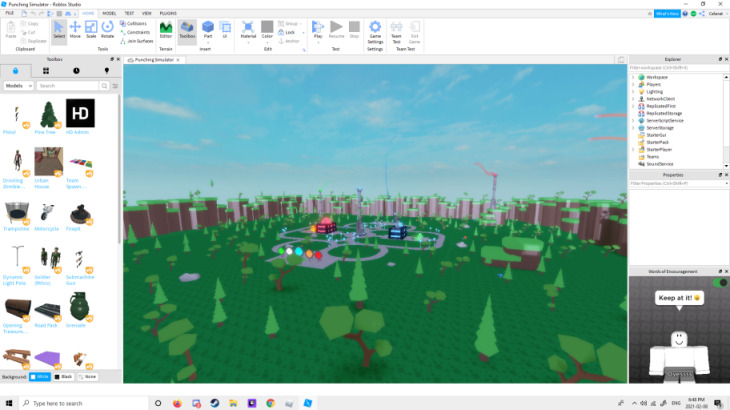Click the Cut button
Screen dimensions: 730x410
point(28,32)
